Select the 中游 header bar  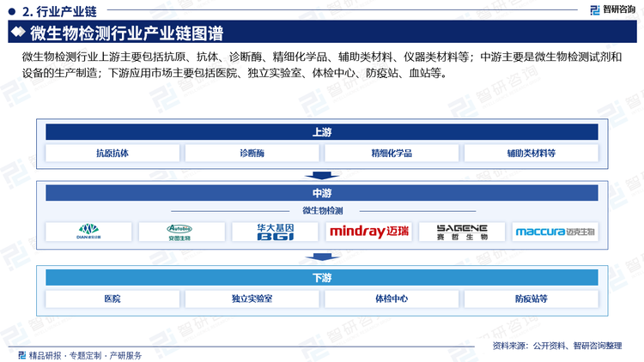[322, 193]
